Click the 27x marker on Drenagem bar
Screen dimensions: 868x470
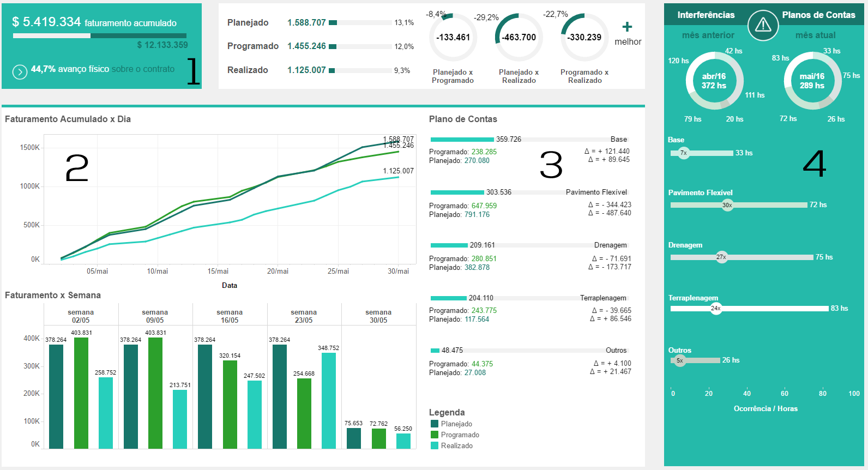click(721, 257)
